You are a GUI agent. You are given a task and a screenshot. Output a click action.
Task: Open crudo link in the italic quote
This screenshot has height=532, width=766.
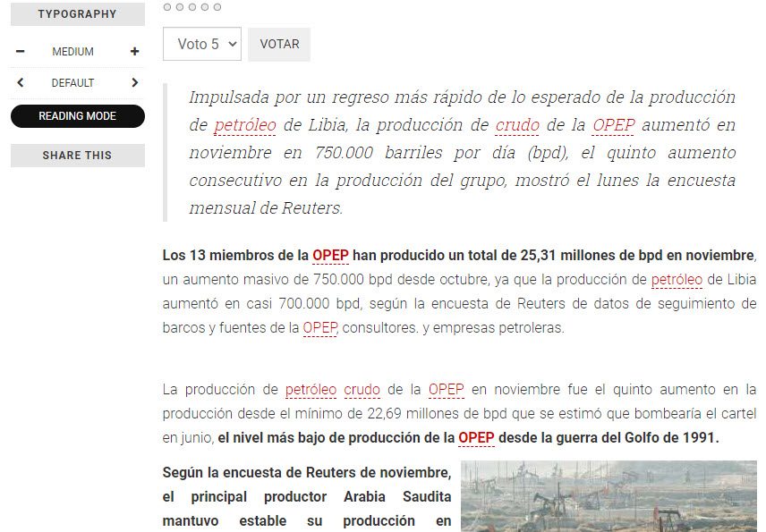pyautogui.click(x=517, y=125)
